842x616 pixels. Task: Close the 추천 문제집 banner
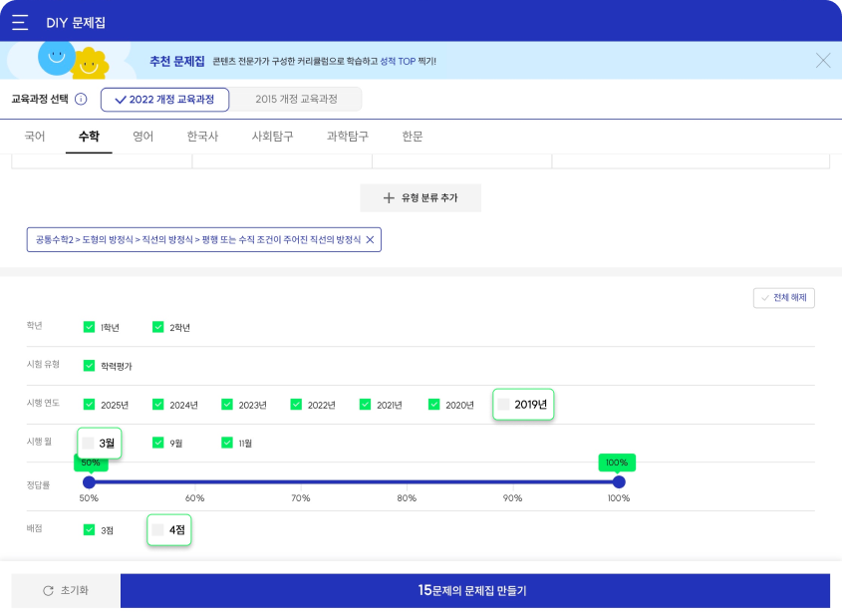coord(822,61)
